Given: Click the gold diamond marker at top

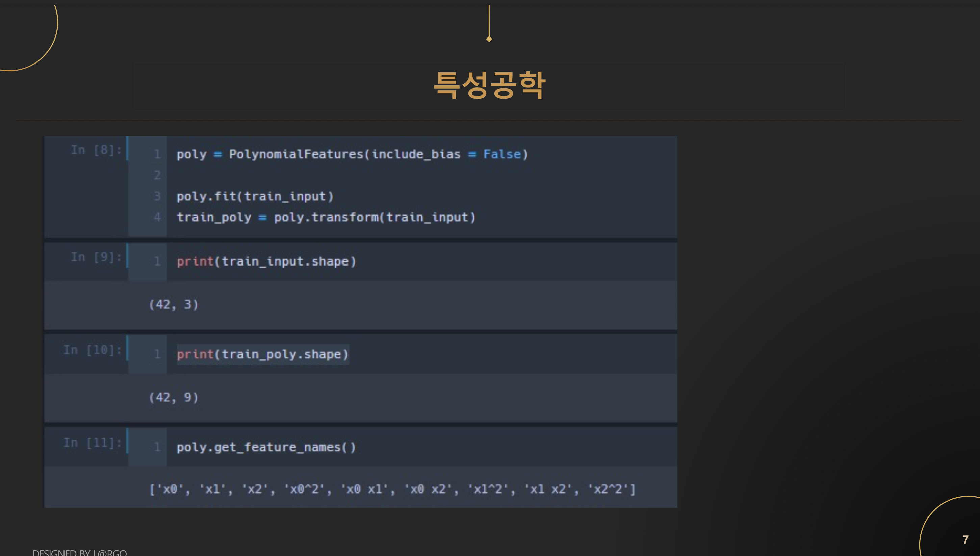Looking at the screenshot, I should tap(489, 39).
